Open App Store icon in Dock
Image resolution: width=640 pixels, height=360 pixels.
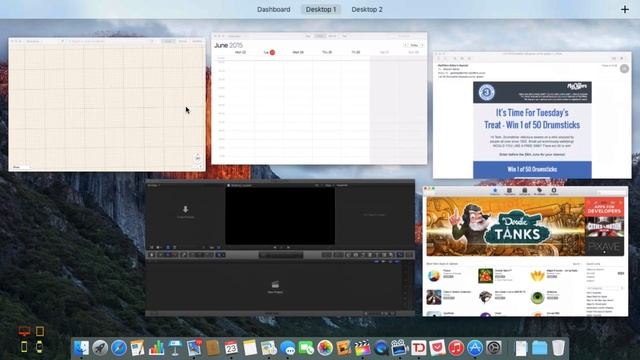[x=475, y=348]
